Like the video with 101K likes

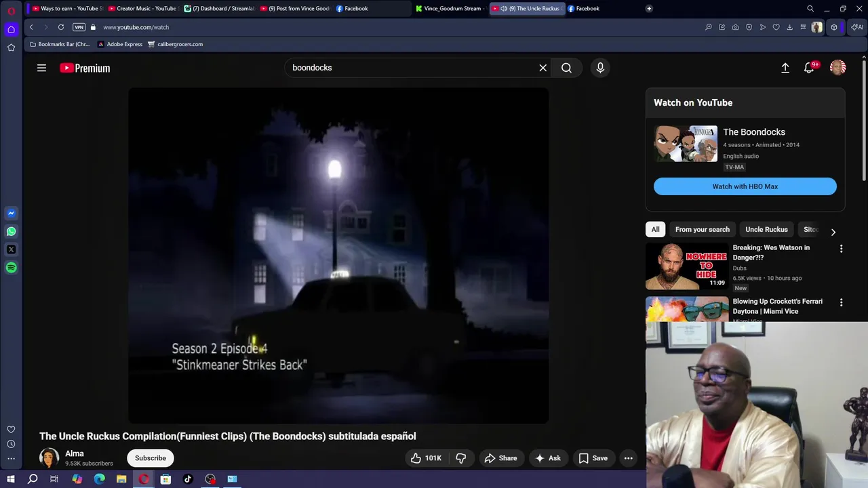(x=426, y=458)
